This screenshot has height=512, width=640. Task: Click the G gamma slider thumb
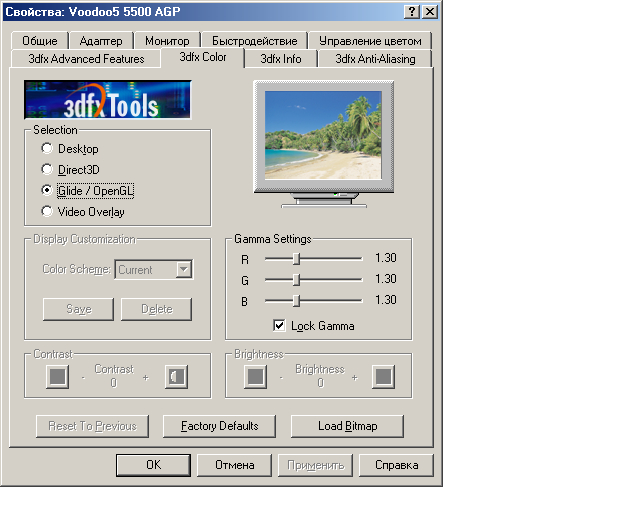(x=297, y=280)
